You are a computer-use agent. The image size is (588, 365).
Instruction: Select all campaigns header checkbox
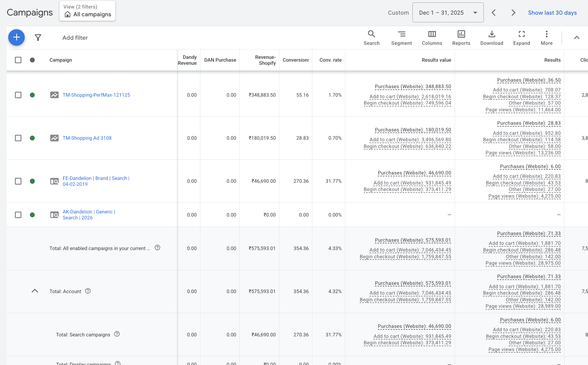18,60
